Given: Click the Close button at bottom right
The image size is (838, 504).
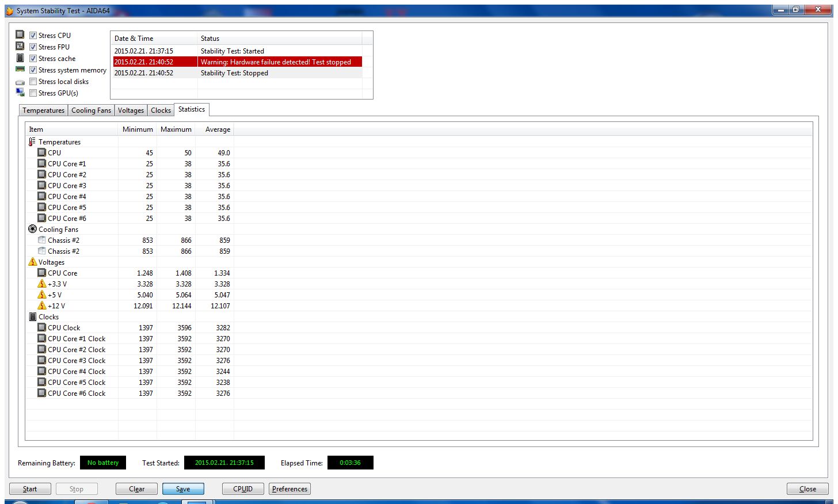Looking at the screenshot, I should click(x=807, y=488).
